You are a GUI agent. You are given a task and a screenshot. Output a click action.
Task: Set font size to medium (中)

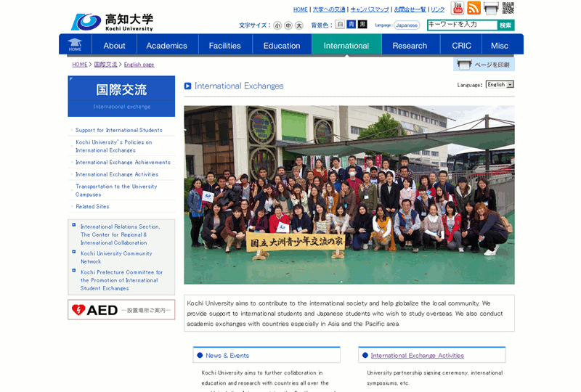tap(288, 25)
